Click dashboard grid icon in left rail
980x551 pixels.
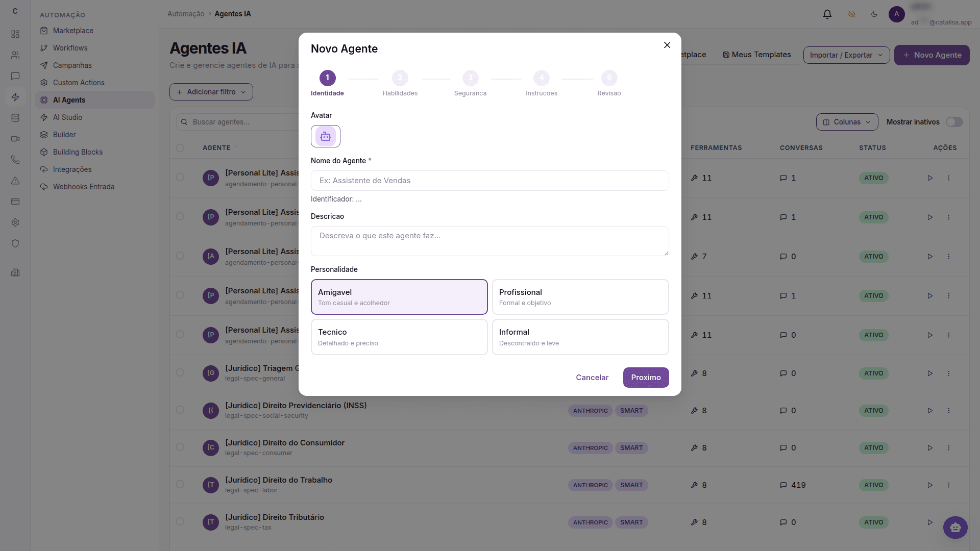pyautogui.click(x=15, y=34)
